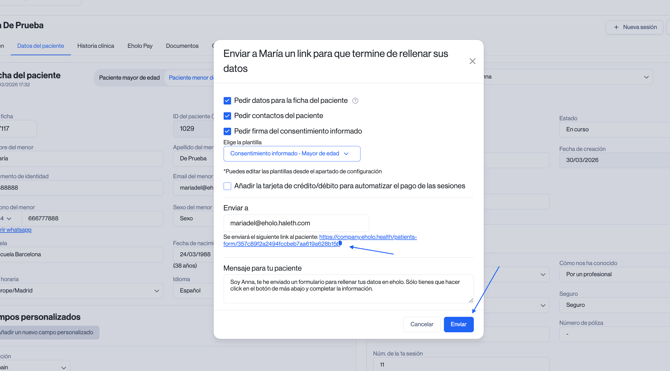The width and height of the screenshot is (670, 371).
Task: Open the Cómo nos ha conocido dropdown
Action: [x=614, y=274]
